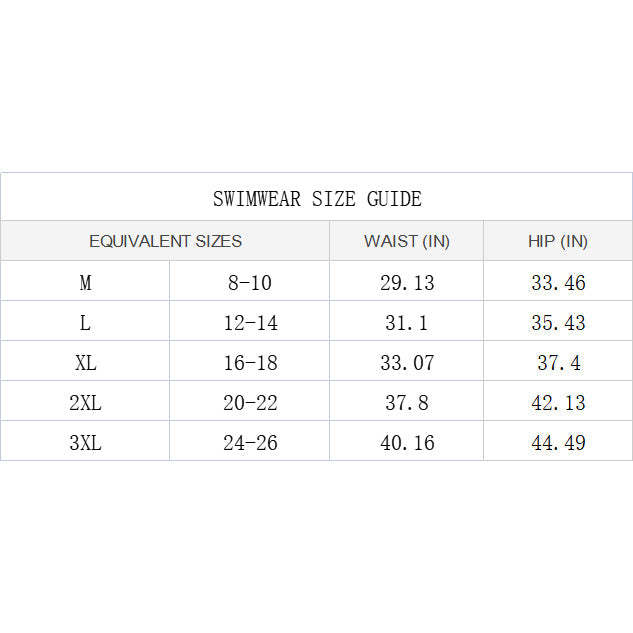This screenshot has height=633, width=633.
Task: Click the 35.43 hip value
Action: [x=558, y=323]
